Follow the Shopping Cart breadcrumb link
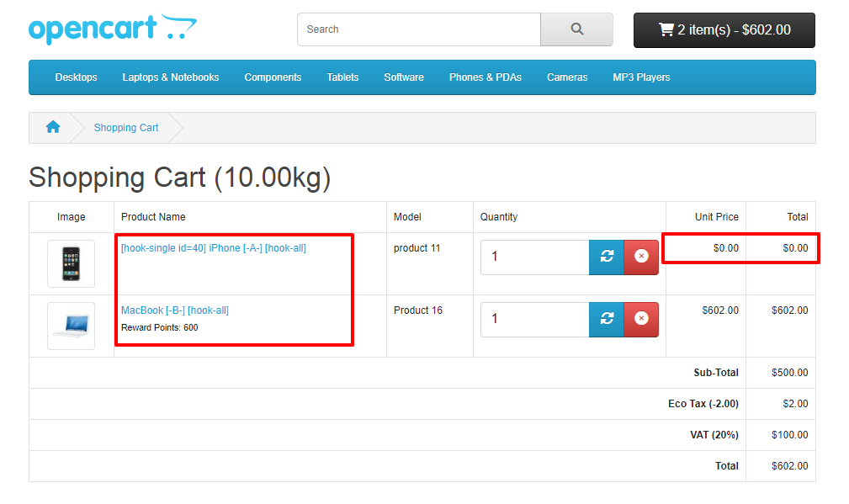 pyautogui.click(x=126, y=127)
